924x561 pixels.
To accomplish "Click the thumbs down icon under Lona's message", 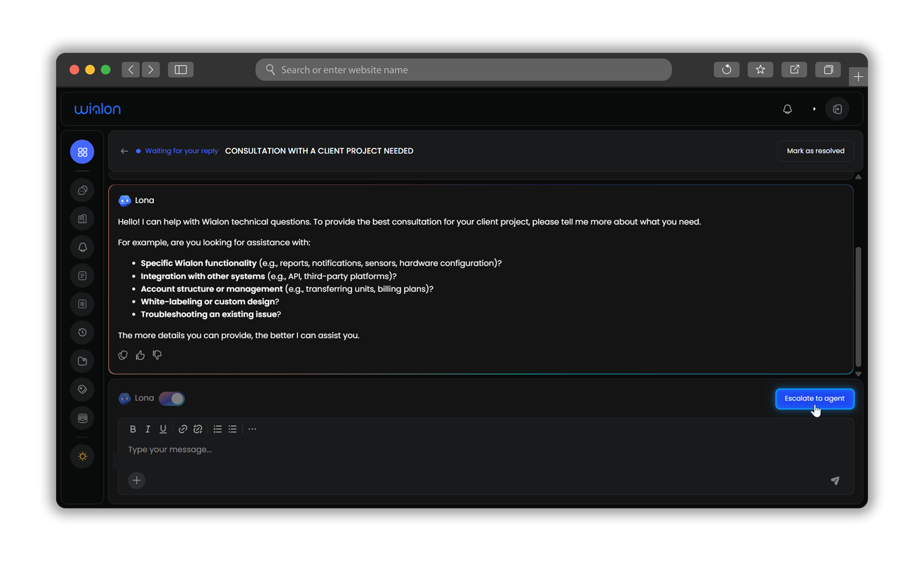I will (x=157, y=355).
